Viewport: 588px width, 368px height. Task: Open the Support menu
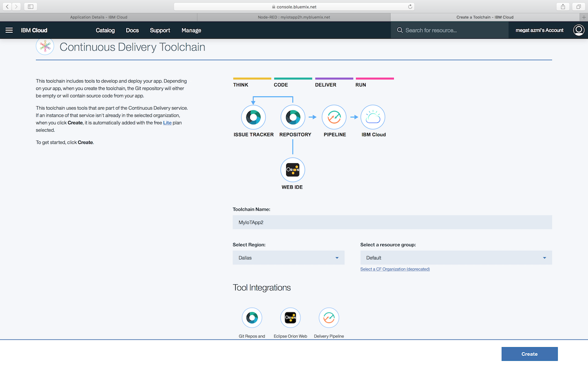(160, 30)
